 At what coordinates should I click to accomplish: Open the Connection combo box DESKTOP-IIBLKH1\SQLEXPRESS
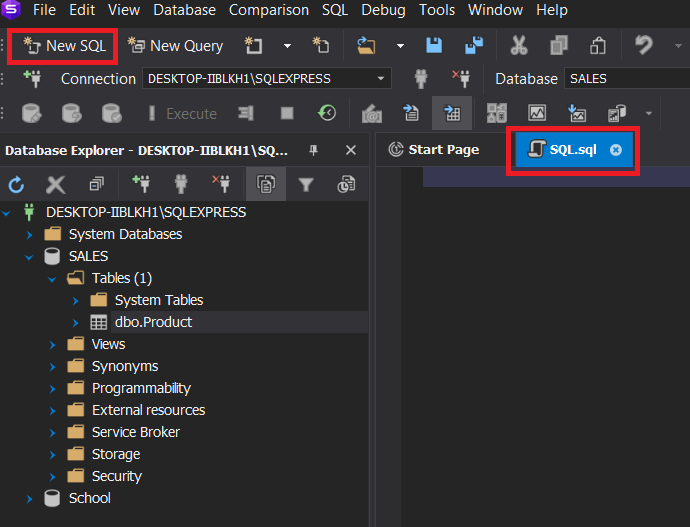click(267, 79)
